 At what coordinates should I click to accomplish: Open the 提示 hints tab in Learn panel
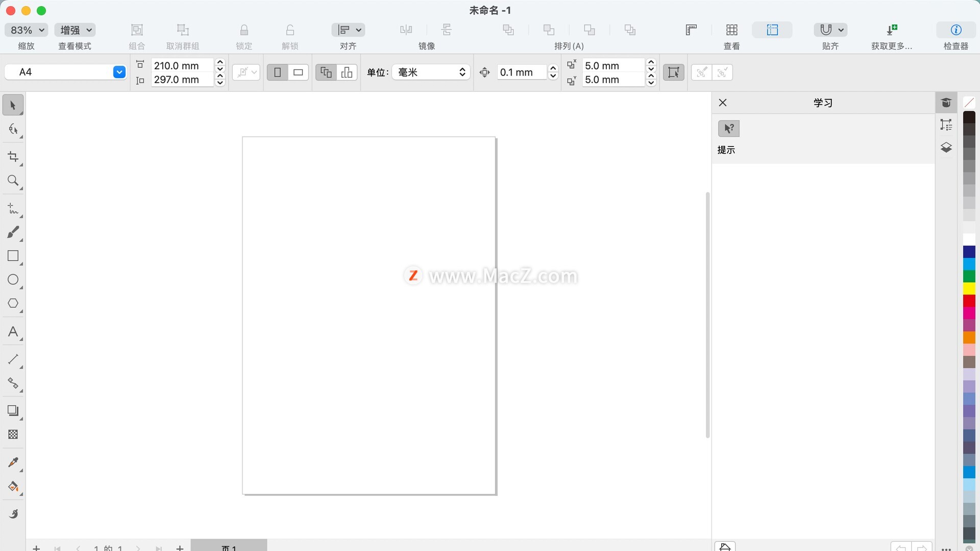(x=728, y=129)
